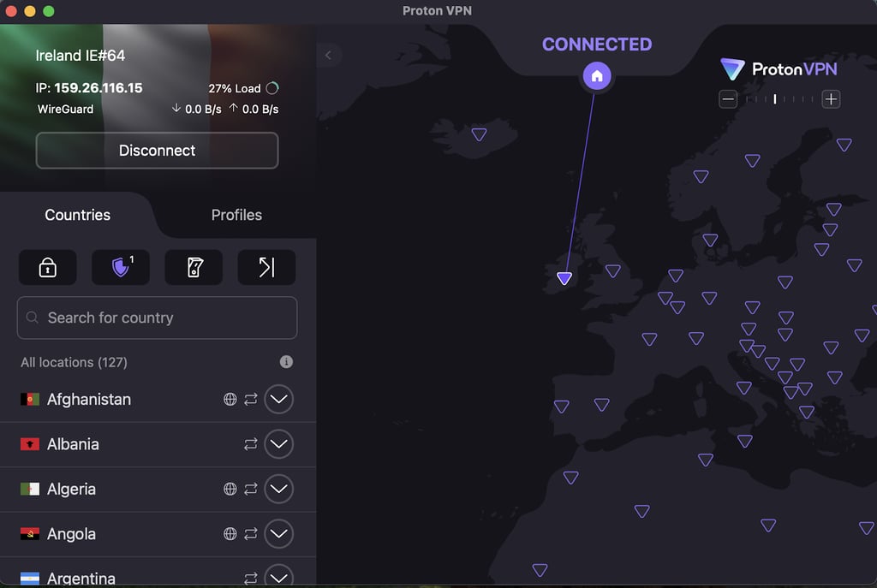Toggle the NetShield shield icon

tap(120, 267)
